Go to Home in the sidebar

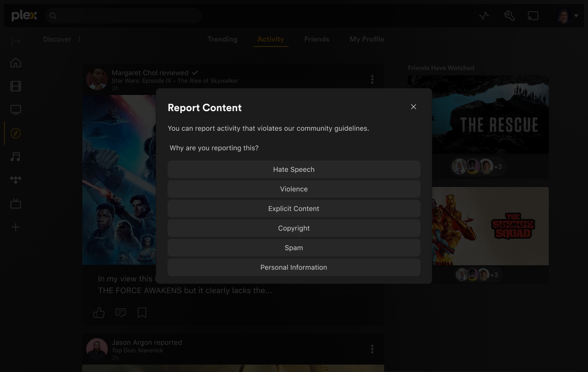click(16, 63)
